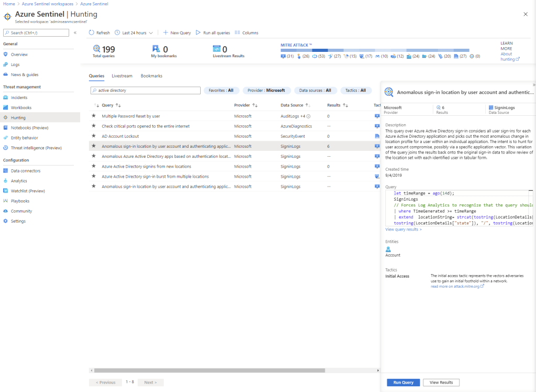
Task: Click the active directory search field
Action: (x=146, y=90)
